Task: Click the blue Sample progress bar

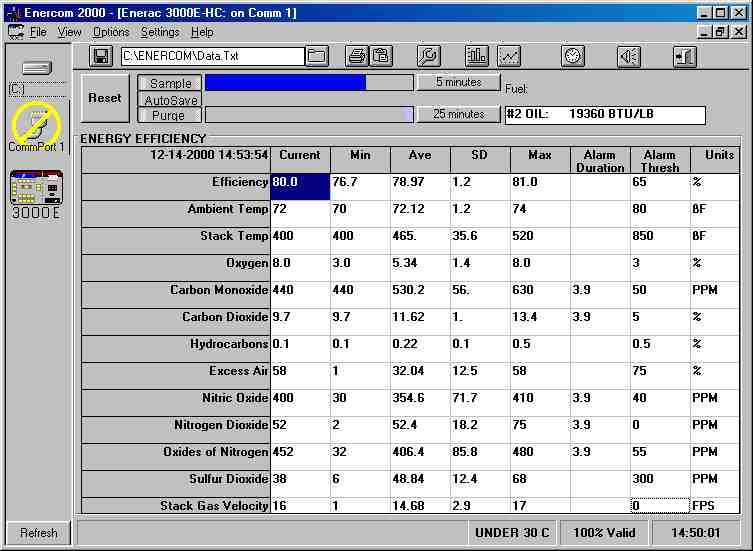Action: click(285, 83)
